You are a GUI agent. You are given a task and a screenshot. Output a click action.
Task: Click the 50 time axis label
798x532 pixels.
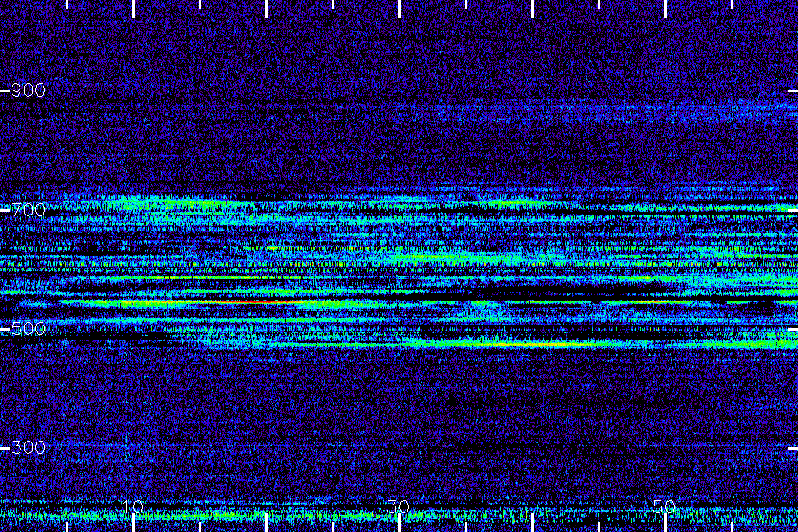coord(664,506)
